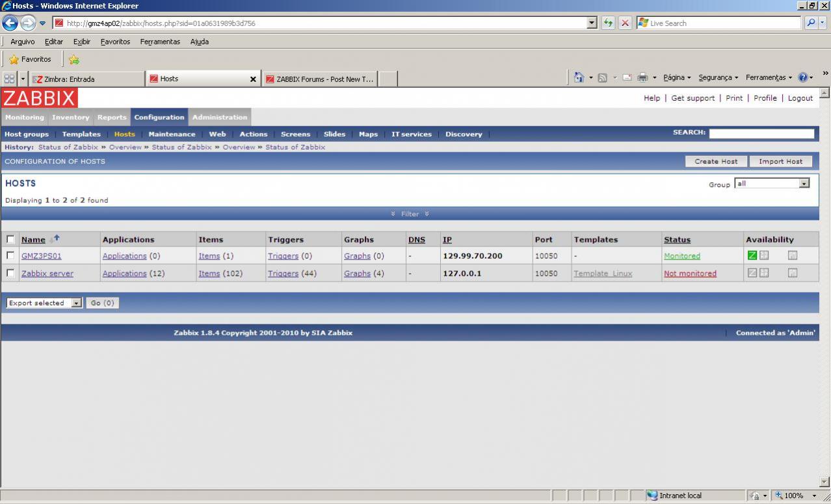Refresh the page with the green arrows icon

(x=609, y=23)
